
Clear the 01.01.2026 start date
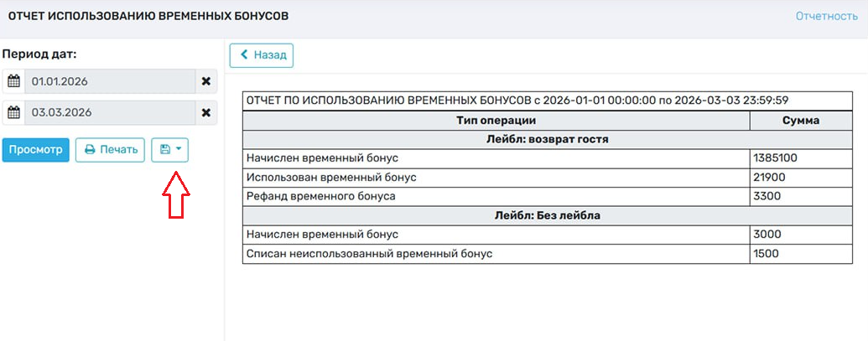[206, 81]
